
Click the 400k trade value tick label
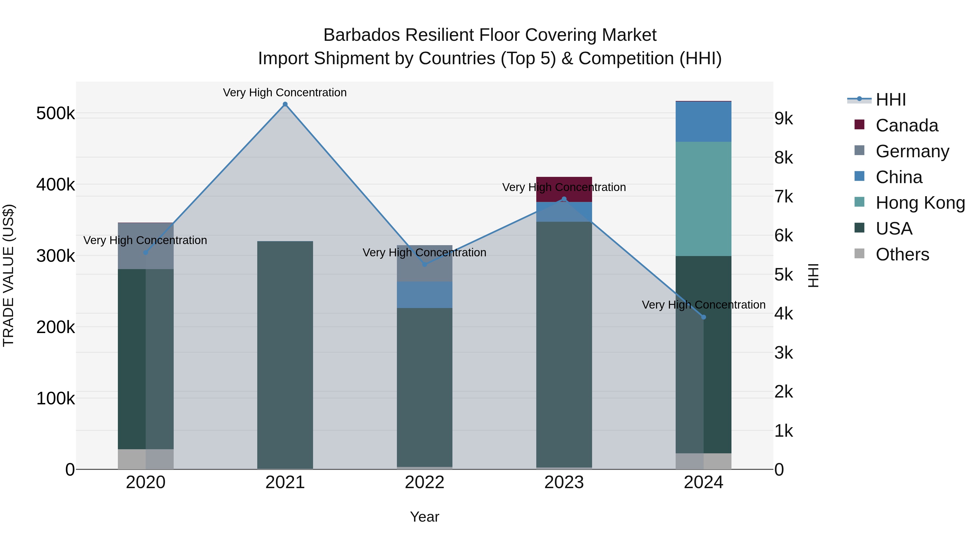coord(56,185)
